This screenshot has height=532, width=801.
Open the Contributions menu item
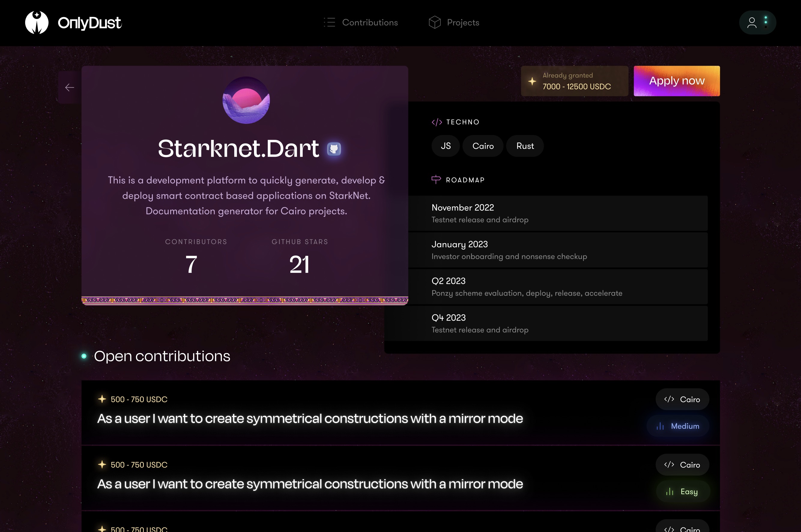(x=370, y=23)
